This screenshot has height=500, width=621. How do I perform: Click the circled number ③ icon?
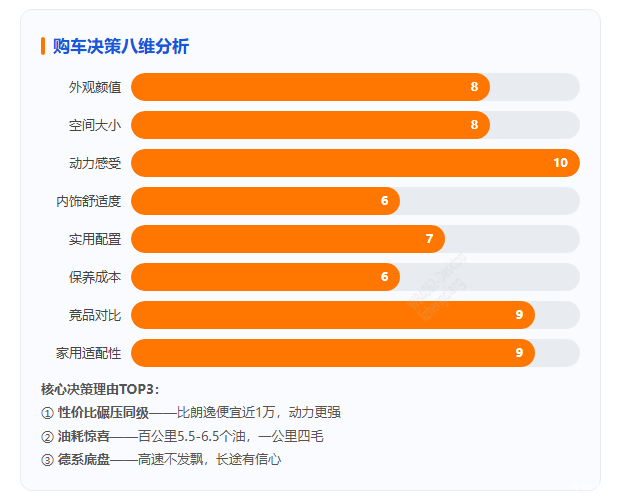coord(47,460)
